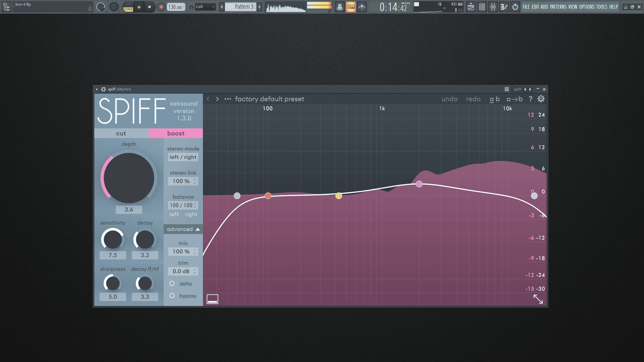The width and height of the screenshot is (644, 362).
Task: Select next preset with right title-bar arrow
Action: 530,89
